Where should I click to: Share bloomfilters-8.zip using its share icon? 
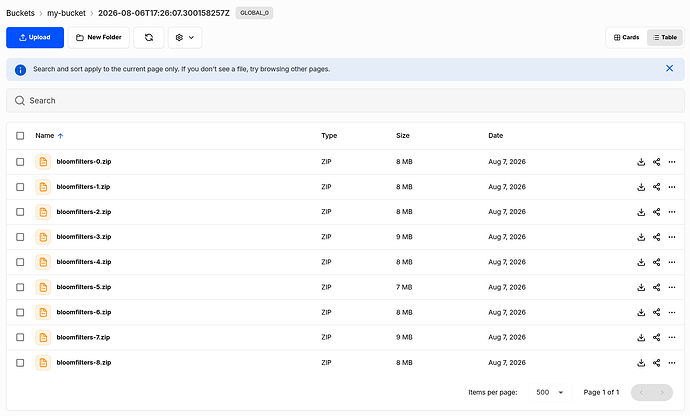657,363
